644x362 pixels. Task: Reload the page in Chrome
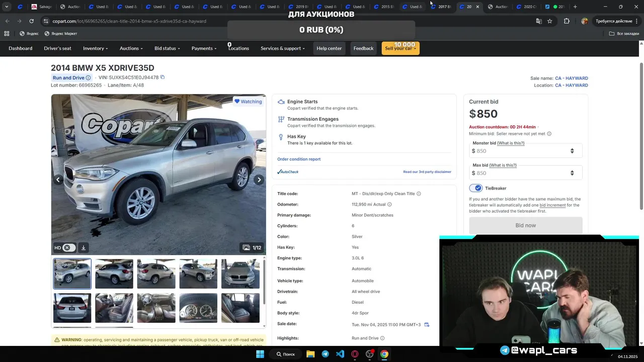(x=31, y=21)
